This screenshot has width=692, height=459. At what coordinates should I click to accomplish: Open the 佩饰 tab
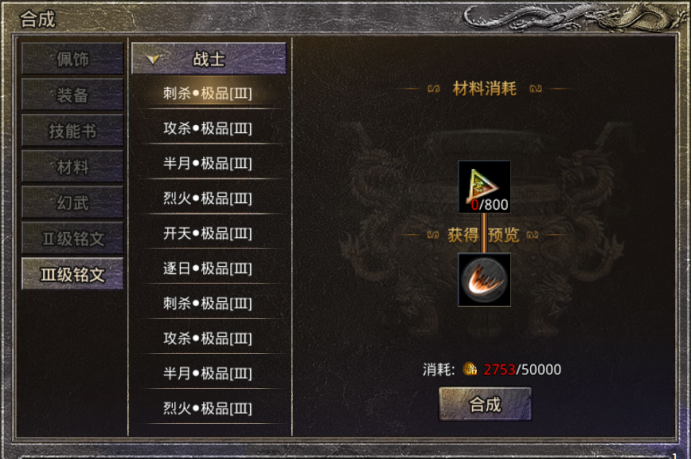point(72,59)
